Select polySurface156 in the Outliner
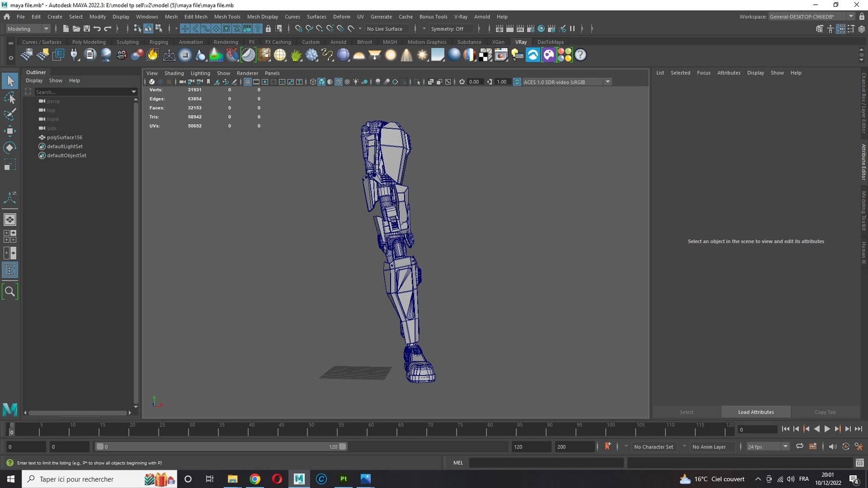868x488 pixels. click(x=64, y=137)
